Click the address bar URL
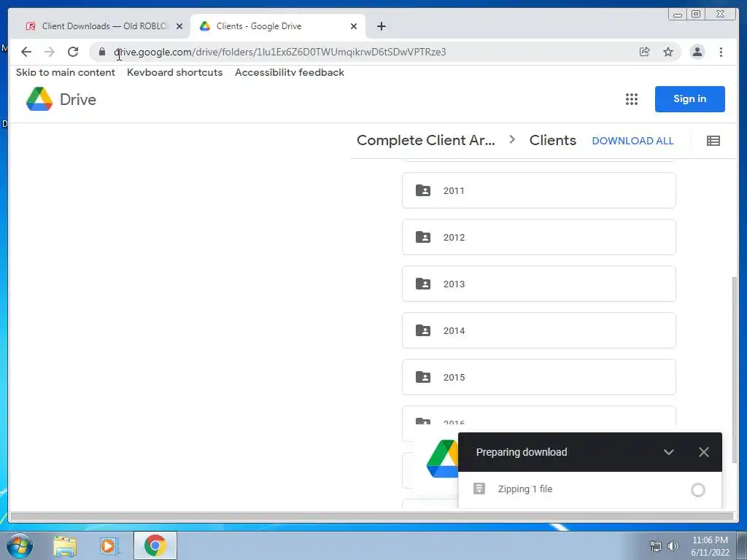 click(x=280, y=52)
